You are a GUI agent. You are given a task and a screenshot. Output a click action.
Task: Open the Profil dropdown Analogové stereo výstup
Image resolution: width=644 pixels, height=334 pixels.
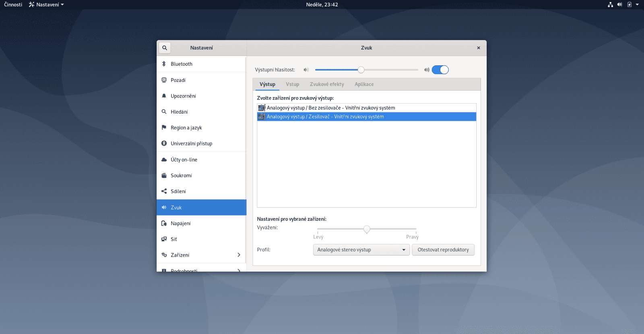(x=361, y=250)
